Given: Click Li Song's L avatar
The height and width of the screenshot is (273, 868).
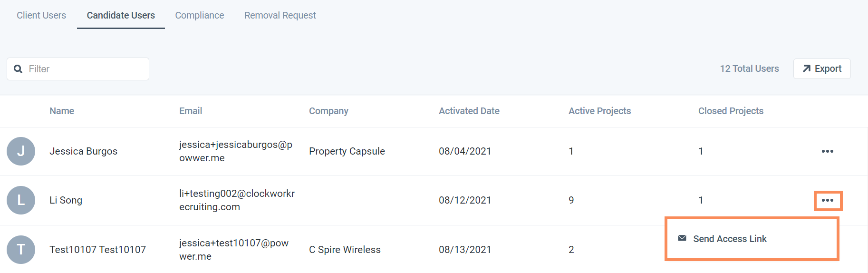Looking at the screenshot, I should coord(21,200).
